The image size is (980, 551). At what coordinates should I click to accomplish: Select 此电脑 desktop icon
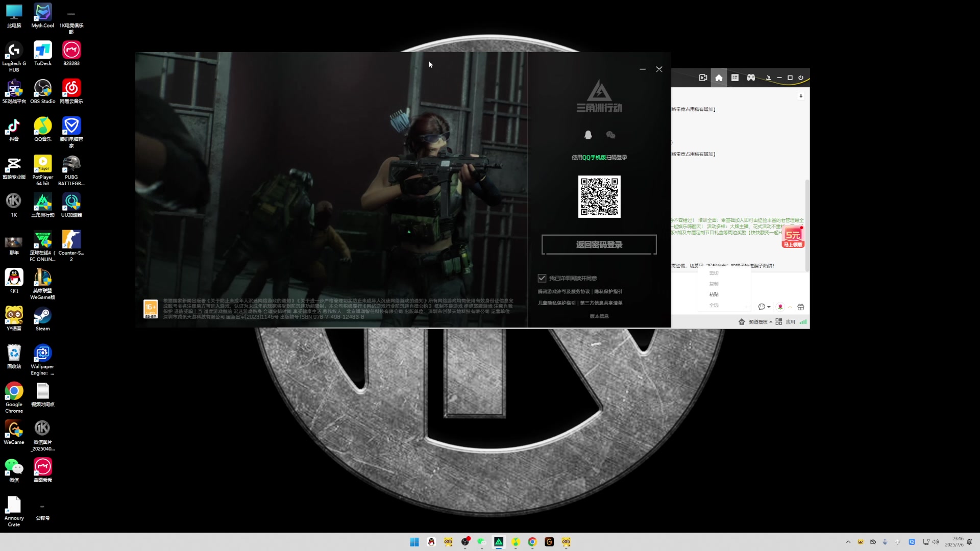click(x=14, y=16)
